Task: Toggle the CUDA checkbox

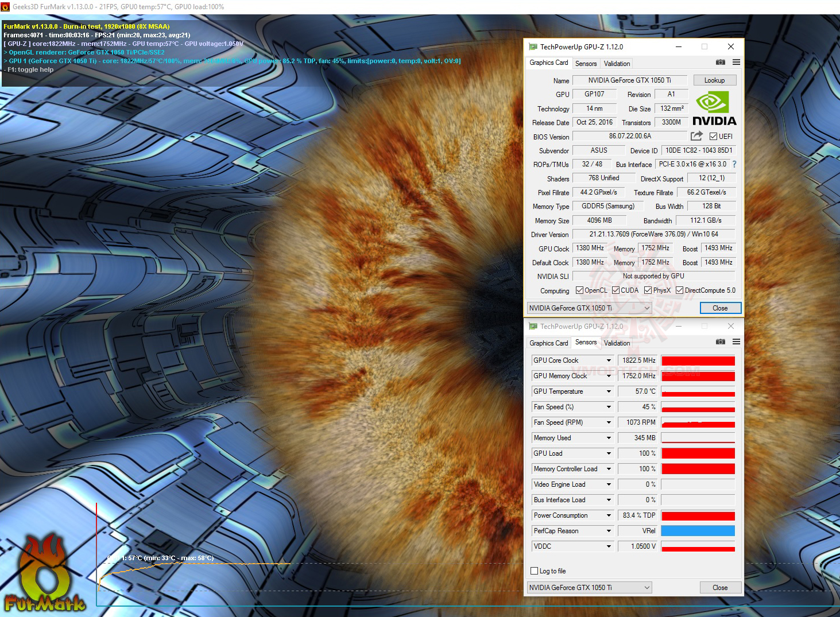Action: (616, 290)
